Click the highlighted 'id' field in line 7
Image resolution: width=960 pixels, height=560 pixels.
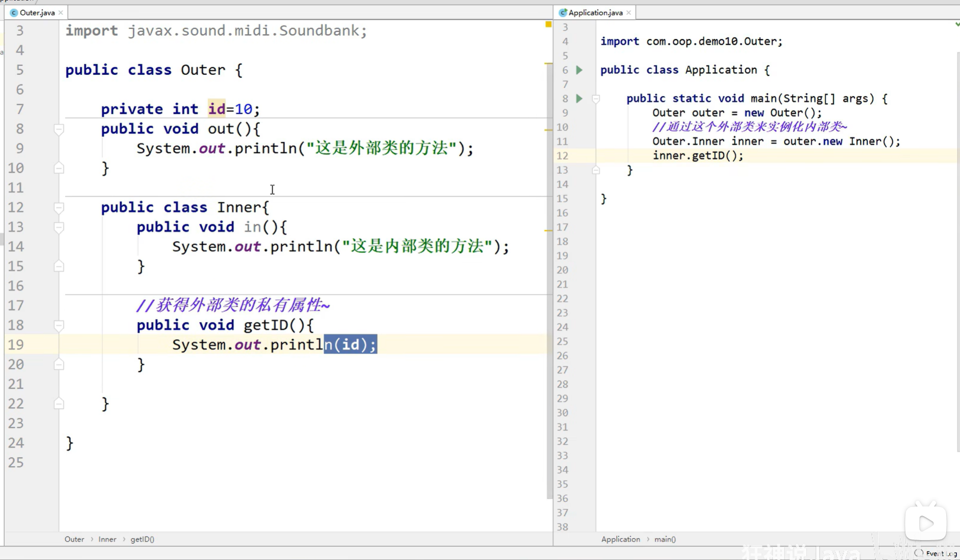(x=217, y=109)
